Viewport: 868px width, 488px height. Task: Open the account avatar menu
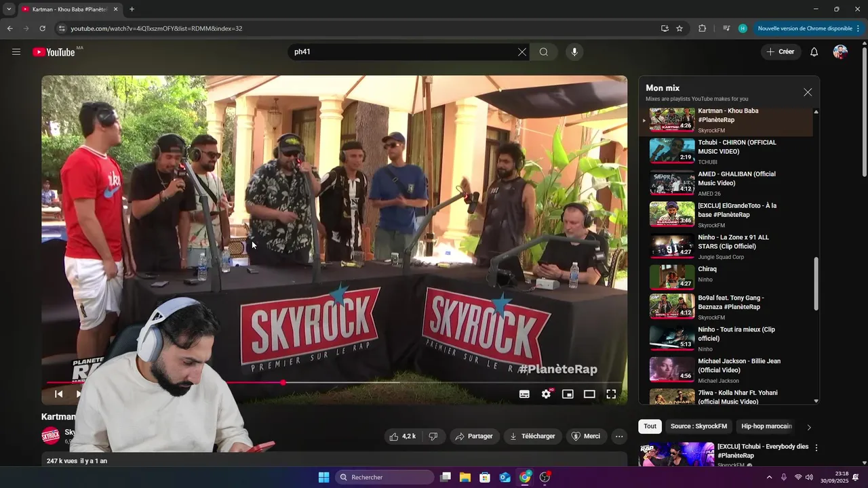point(840,52)
